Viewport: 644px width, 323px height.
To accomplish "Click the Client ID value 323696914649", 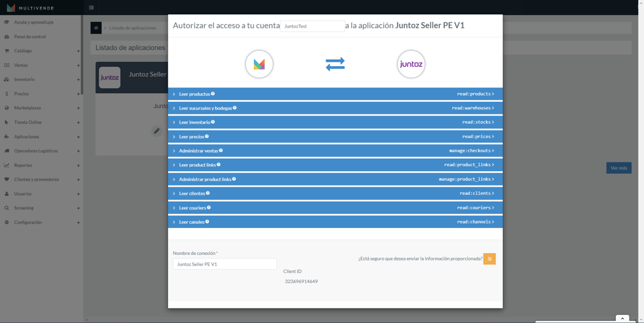I will 301,282.
